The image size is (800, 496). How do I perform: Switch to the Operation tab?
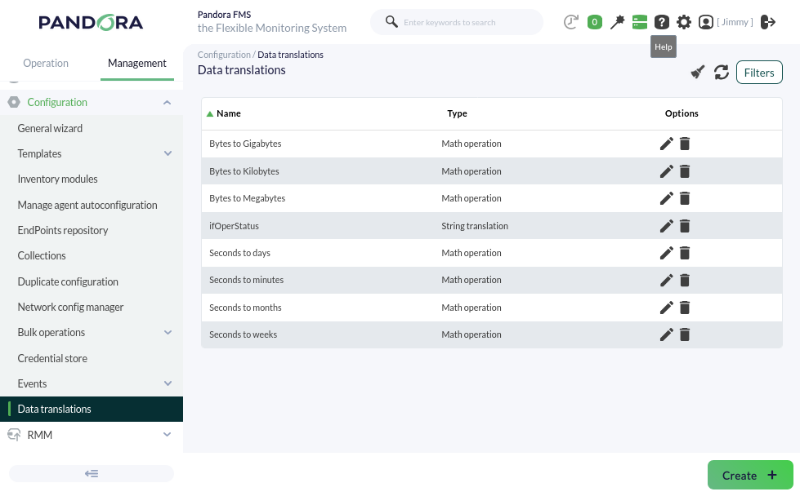pos(45,63)
